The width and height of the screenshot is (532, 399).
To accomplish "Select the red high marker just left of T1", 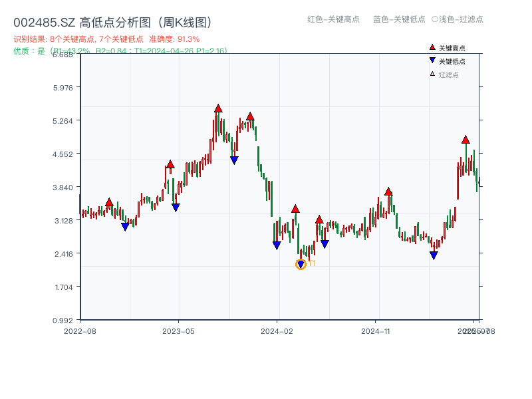I will tap(295, 209).
